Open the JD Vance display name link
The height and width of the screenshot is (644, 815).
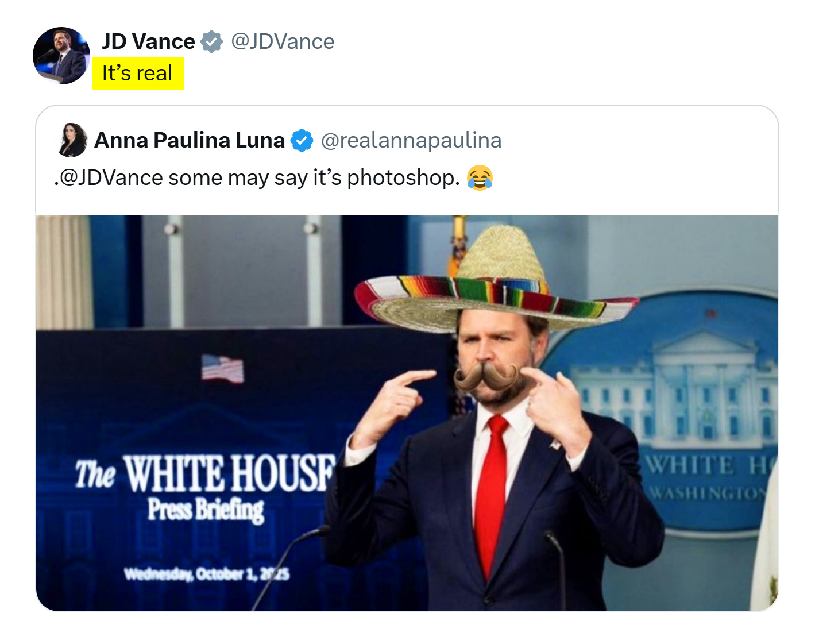[x=148, y=41]
